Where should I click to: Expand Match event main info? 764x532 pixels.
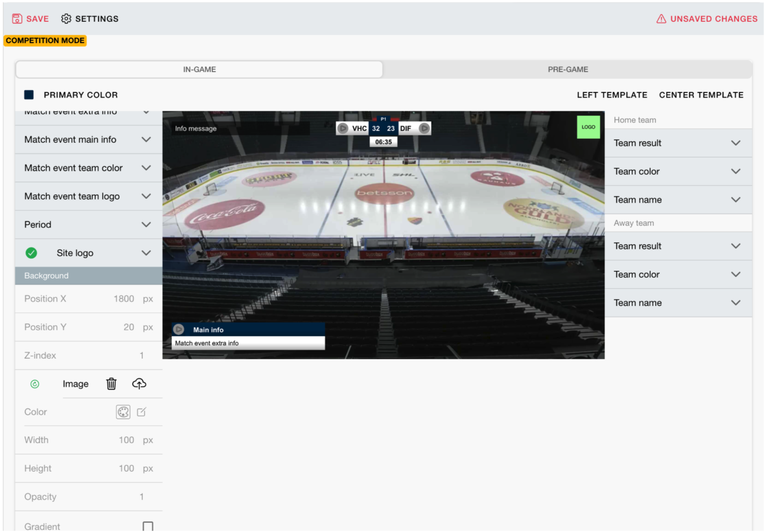(x=89, y=139)
